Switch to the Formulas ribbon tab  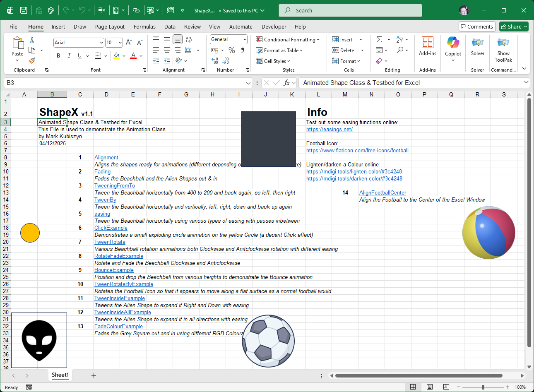pyautogui.click(x=144, y=26)
